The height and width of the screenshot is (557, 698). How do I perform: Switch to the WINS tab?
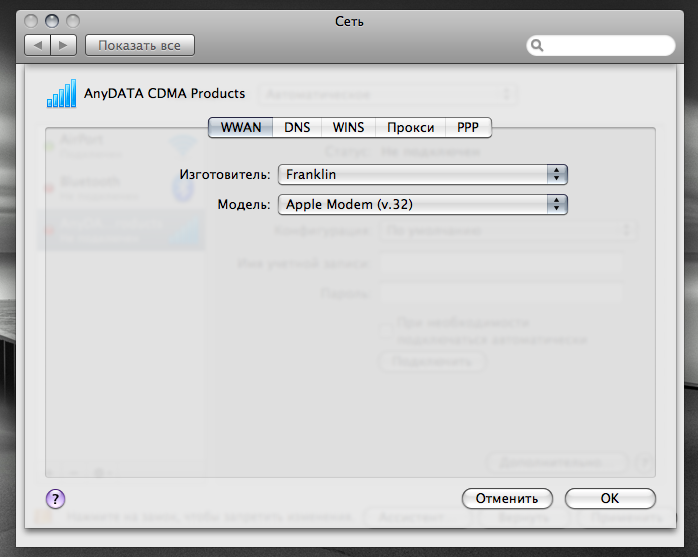[348, 127]
